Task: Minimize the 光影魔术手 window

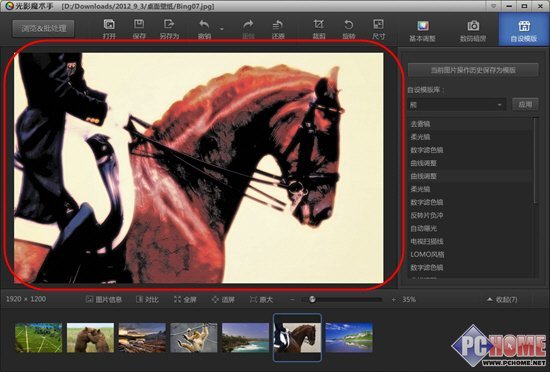Action: (509, 6)
